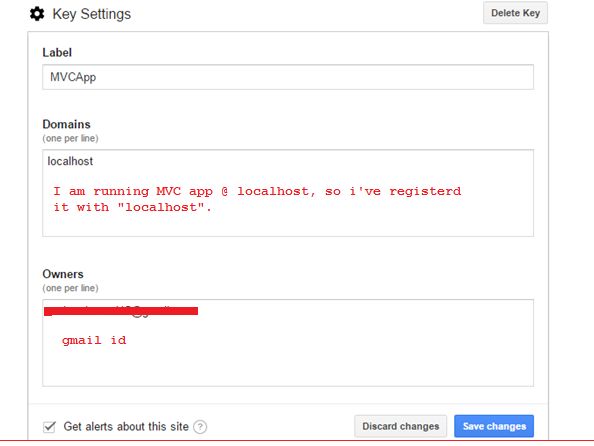Click the Get alerts about this site label
Viewport: 594px width, 446px height.
click(x=126, y=427)
